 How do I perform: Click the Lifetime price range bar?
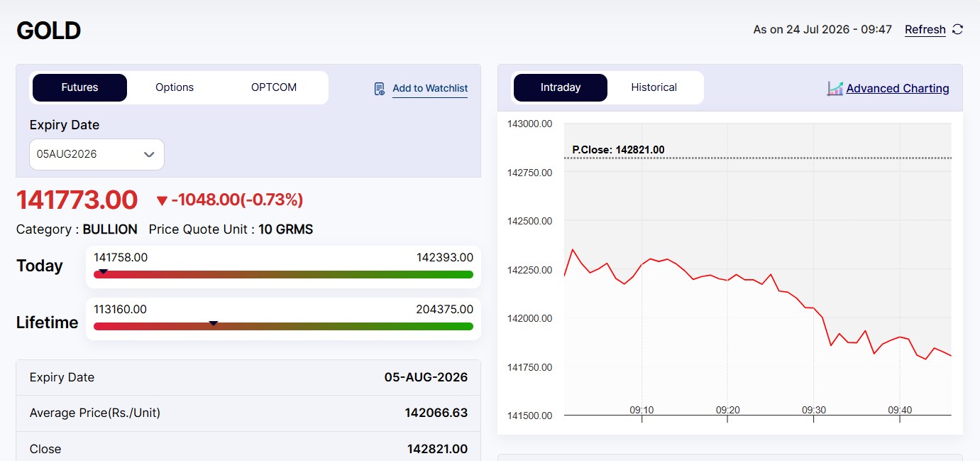click(283, 326)
